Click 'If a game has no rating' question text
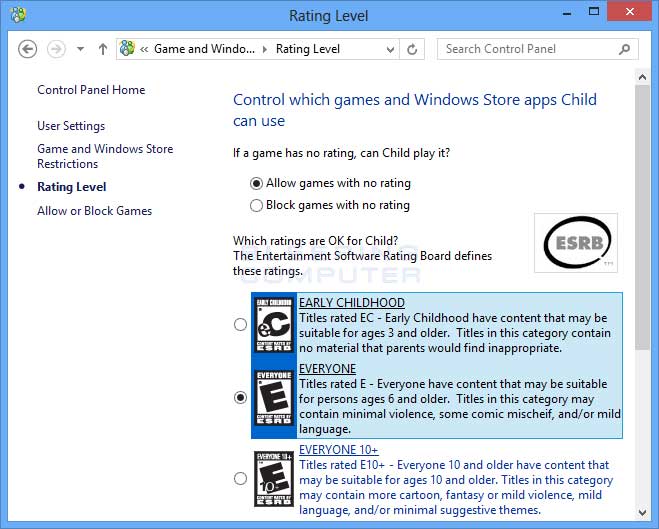This screenshot has width=659, height=529. [341, 153]
